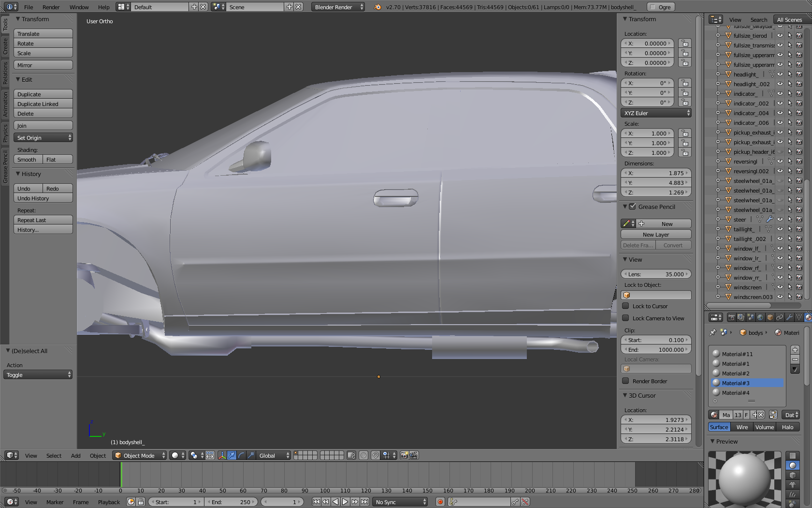Image resolution: width=812 pixels, height=508 pixels.
Task: Click the record auto-keyframe button
Action: (440, 502)
